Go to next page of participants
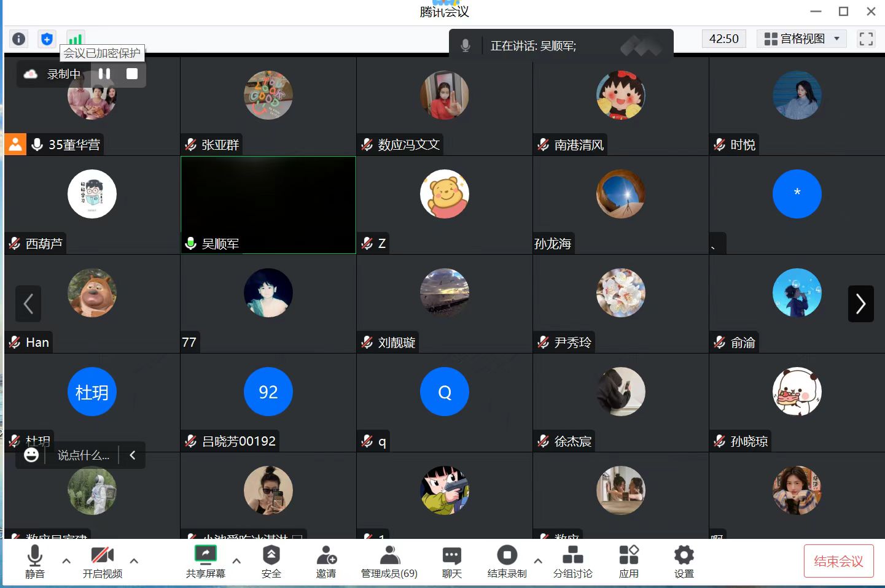Screen dimensions: 885x588 tap(860, 304)
